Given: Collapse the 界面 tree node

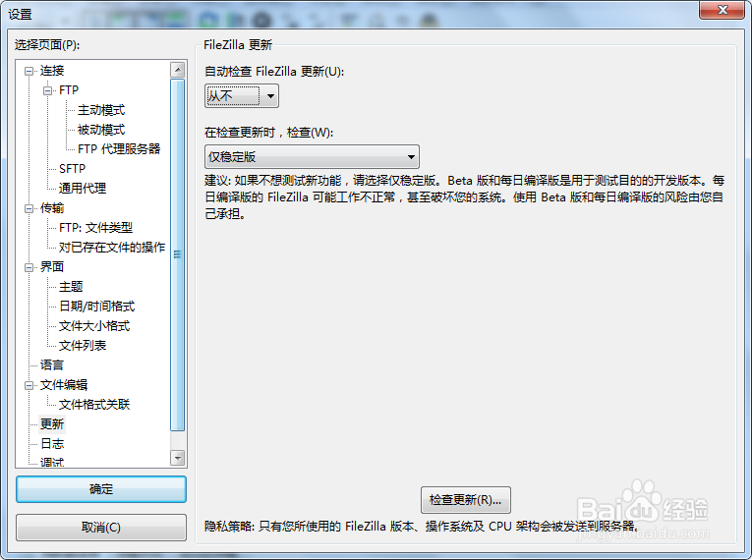Looking at the screenshot, I should [29, 267].
